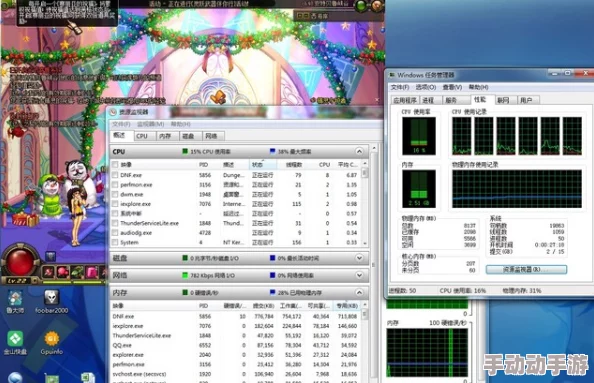The width and height of the screenshot is (594, 383).
Task: Use the red potion slot in game bar
Action: coord(63,272)
